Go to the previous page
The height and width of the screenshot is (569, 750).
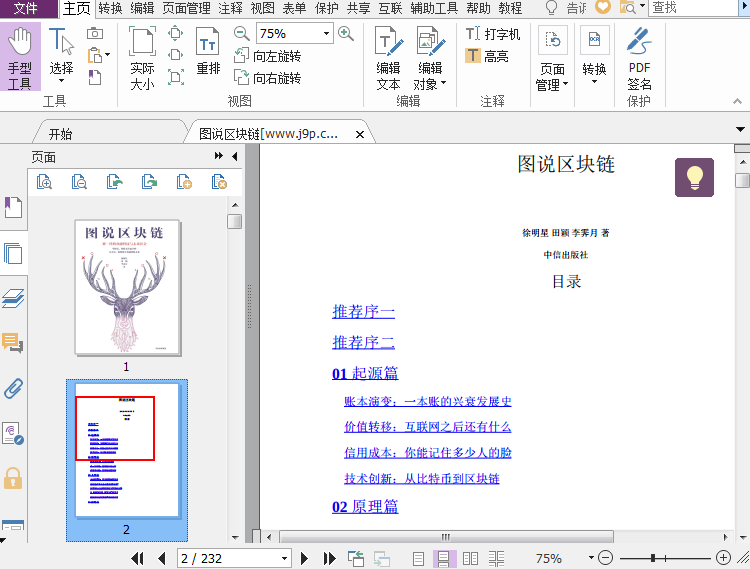[162, 558]
